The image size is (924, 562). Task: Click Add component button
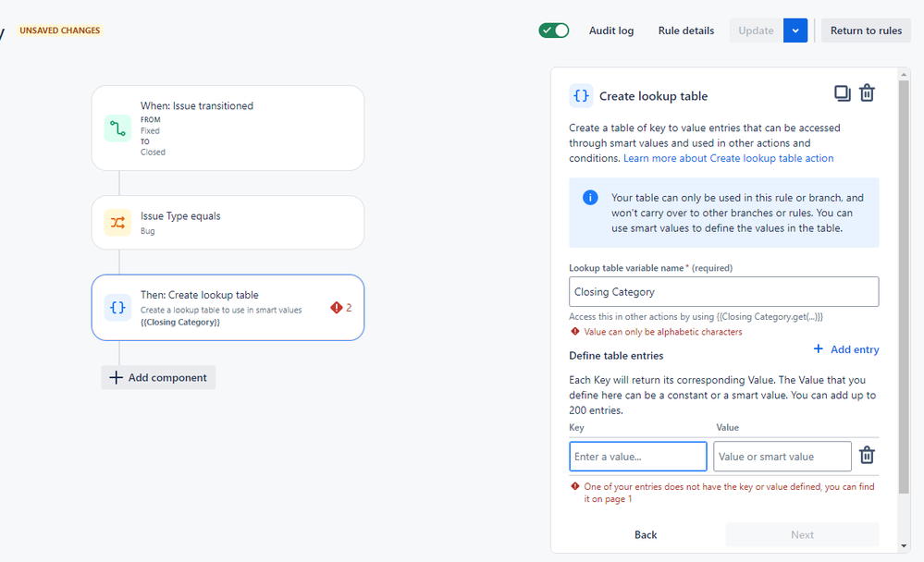coord(158,377)
